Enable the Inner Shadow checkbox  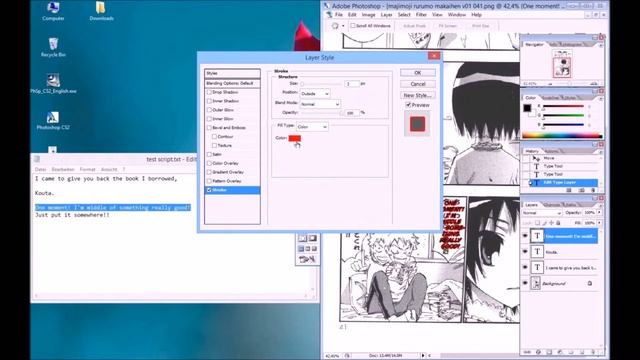coord(209,101)
